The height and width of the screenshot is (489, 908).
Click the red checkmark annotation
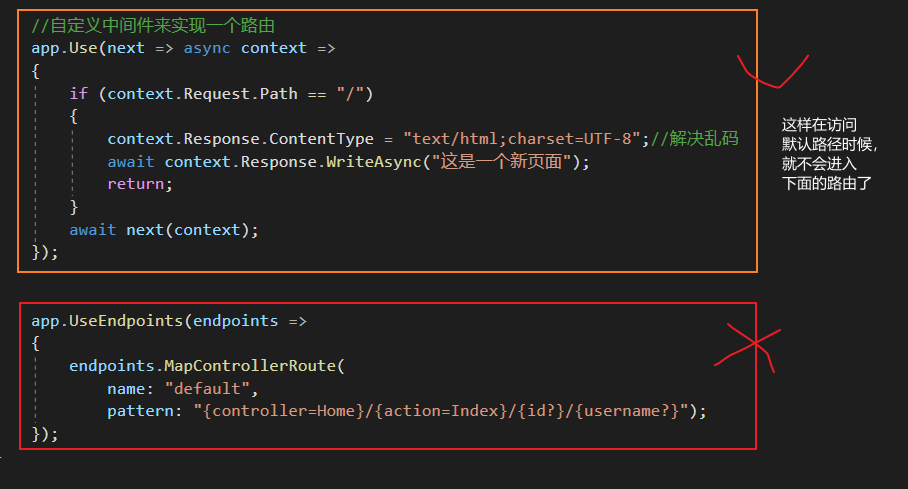[771, 74]
